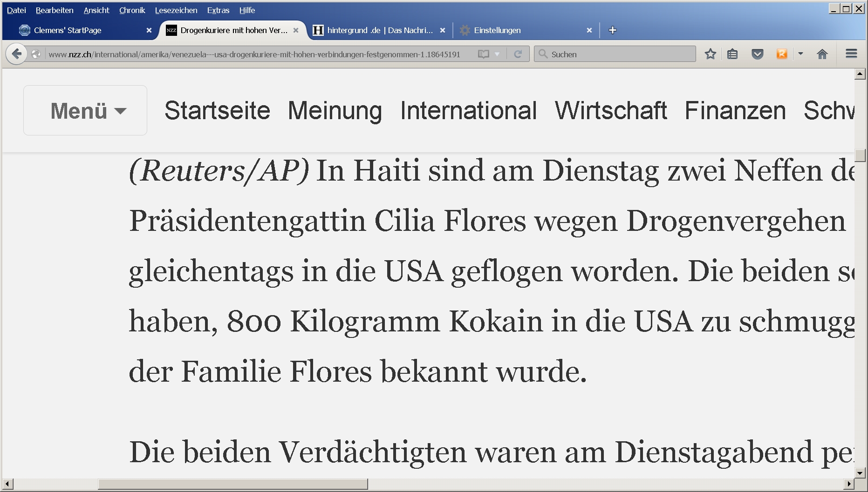Open a new tab with plus button

click(613, 30)
